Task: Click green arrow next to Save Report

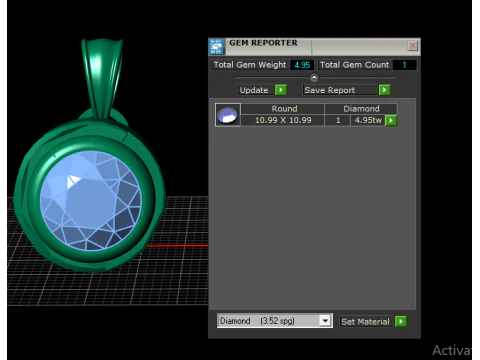Action: coord(384,90)
